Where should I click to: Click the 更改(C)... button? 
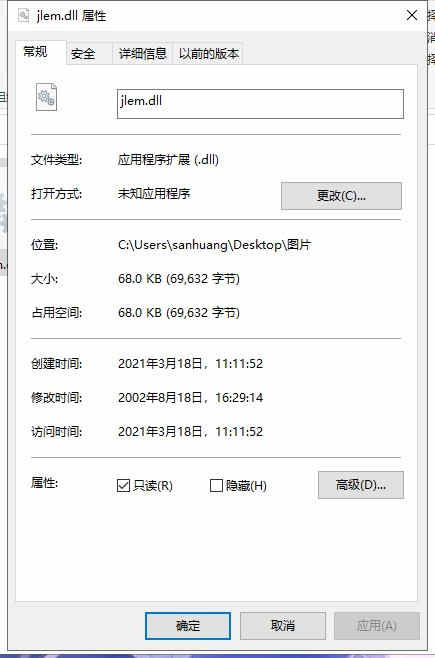pyautogui.click(x=341, y=196)
